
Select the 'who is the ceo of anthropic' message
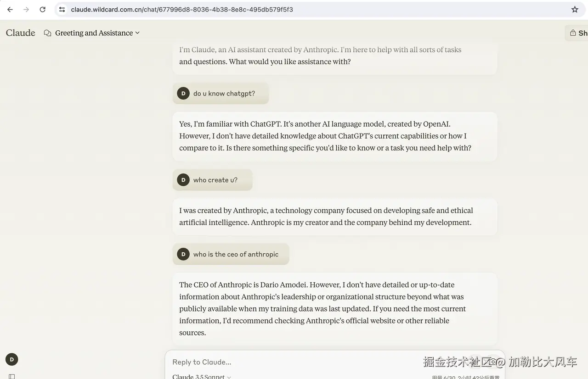pyautogui.click(x=231, y=254)
